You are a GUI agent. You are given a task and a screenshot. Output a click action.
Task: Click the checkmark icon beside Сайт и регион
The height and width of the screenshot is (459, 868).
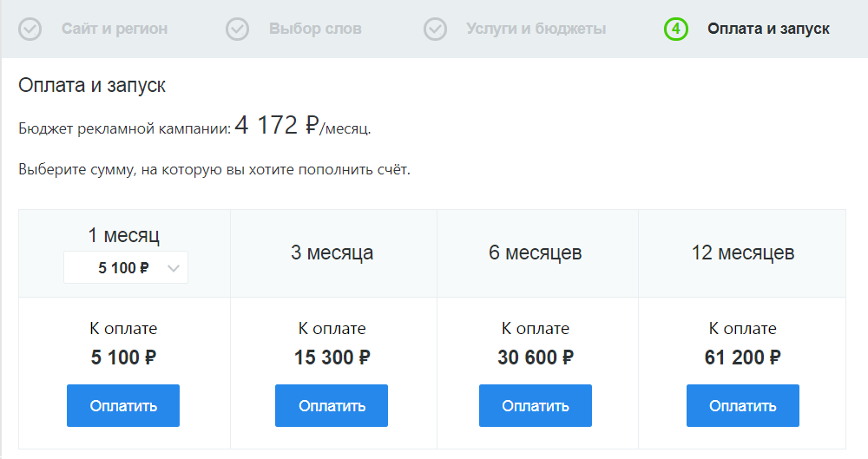[x=30, y=30]
